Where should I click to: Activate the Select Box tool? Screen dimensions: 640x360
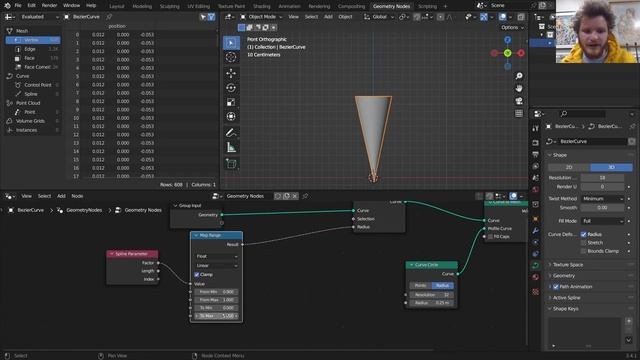[x=231, y=43]
